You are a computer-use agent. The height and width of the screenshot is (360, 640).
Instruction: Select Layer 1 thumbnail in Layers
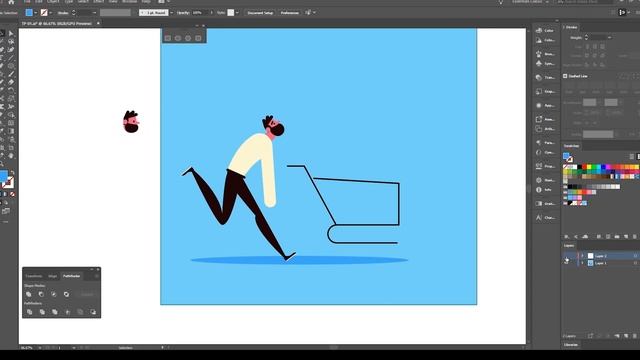[590, 263]
